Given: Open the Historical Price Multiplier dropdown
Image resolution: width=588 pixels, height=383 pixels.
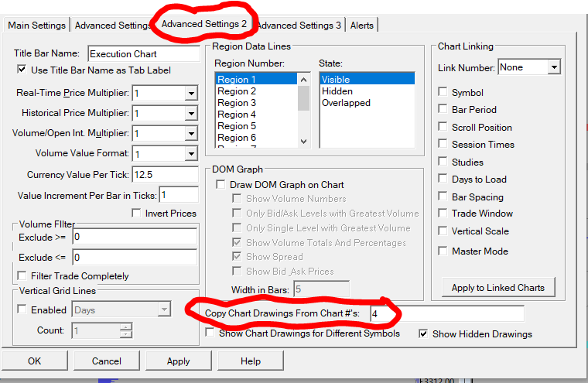Looking at the screenshot, I should 191,114.
